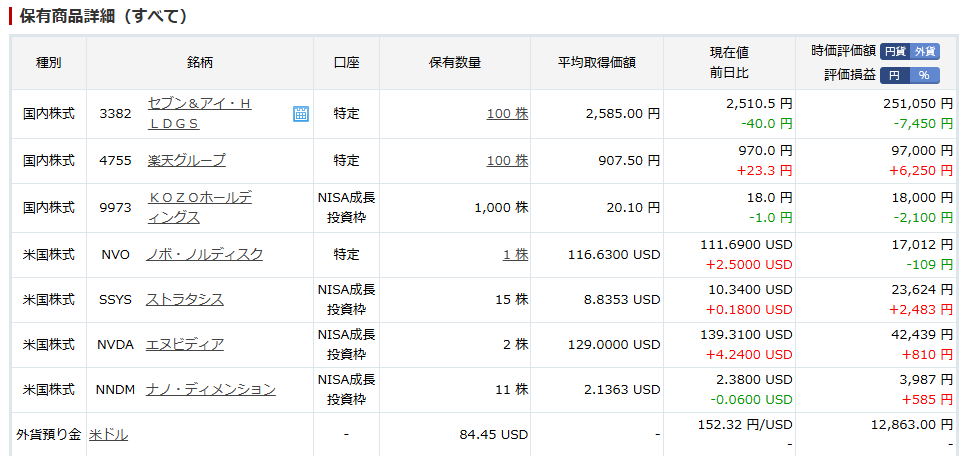Click 評価損益 header label
This screenshot has width=968, height=456.
click(x=850, y=75)
